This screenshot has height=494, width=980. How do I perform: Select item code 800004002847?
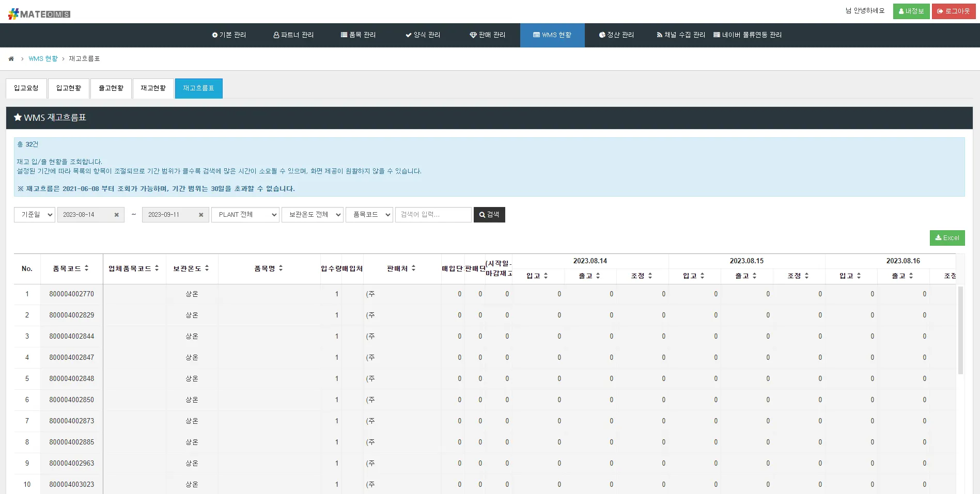(x=72, y=358)
